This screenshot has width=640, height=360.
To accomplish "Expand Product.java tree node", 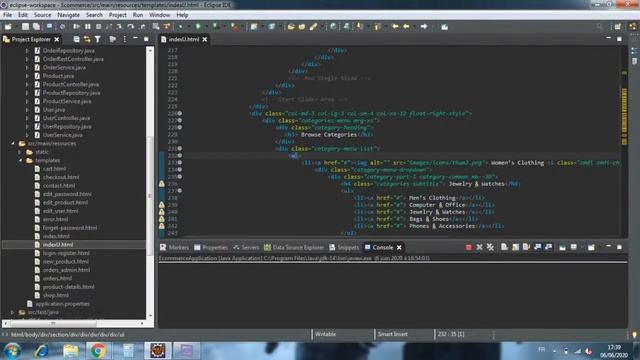I will (x=27, y=76).
